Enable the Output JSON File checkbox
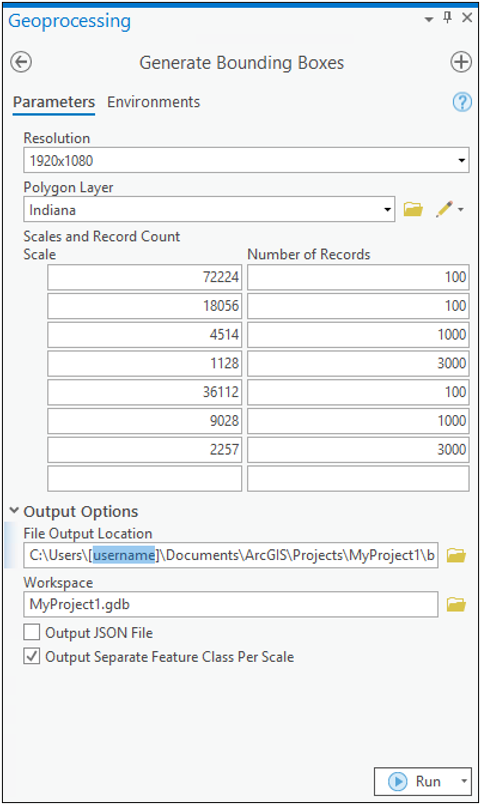The height and width of the screenshot is (805, 481). [x=32, y=632]
